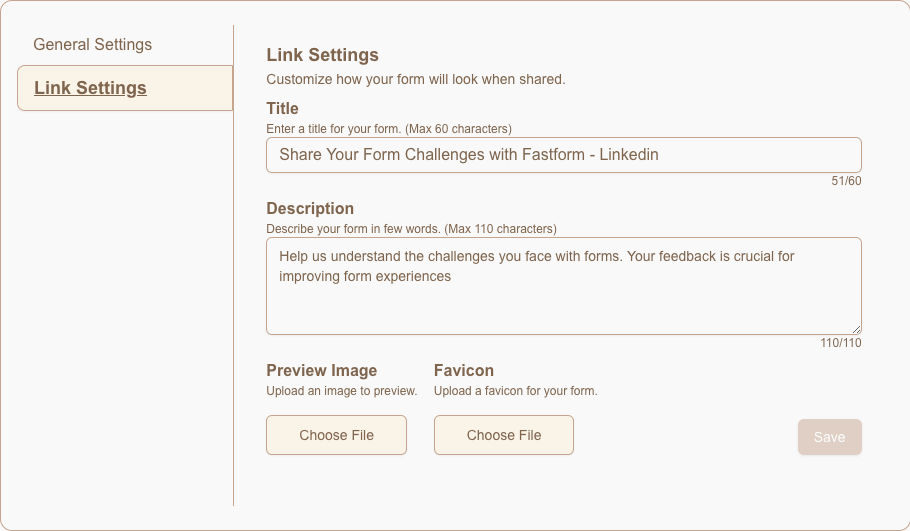This screenshot has width=910, height=531.
Task: Click the Description box resize handle
Action: click(x=856, y=329)
